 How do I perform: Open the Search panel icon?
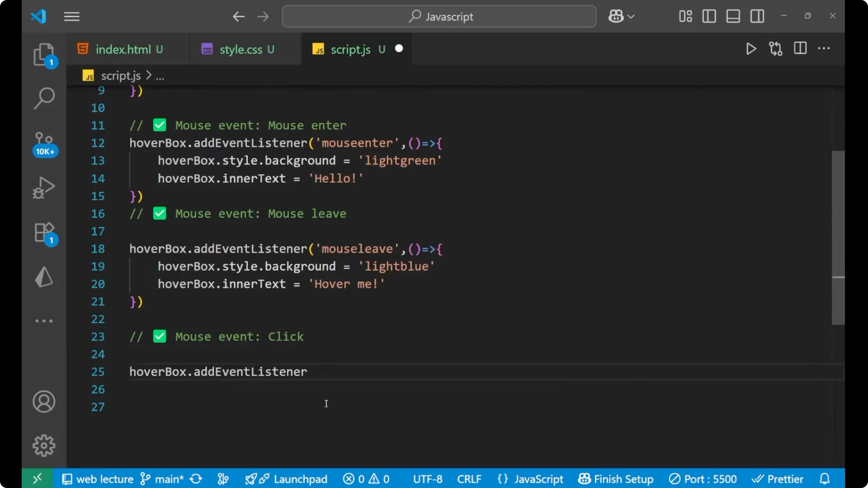click(x=44, y=97)
